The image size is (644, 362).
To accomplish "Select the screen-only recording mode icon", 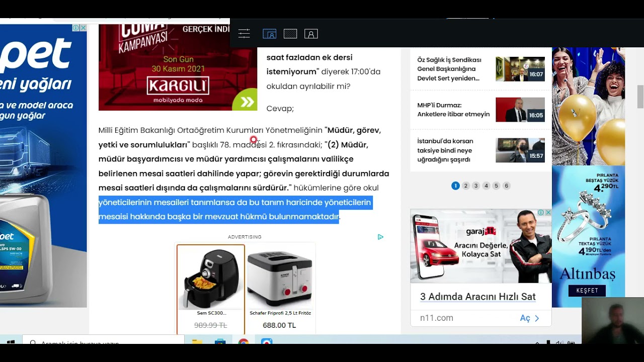I will 290,34.
